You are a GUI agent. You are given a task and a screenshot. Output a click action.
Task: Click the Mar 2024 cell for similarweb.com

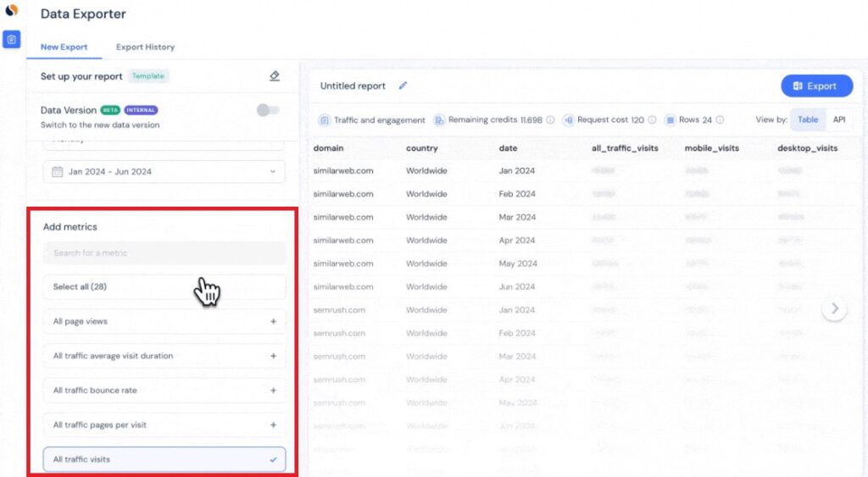(517, 218)
